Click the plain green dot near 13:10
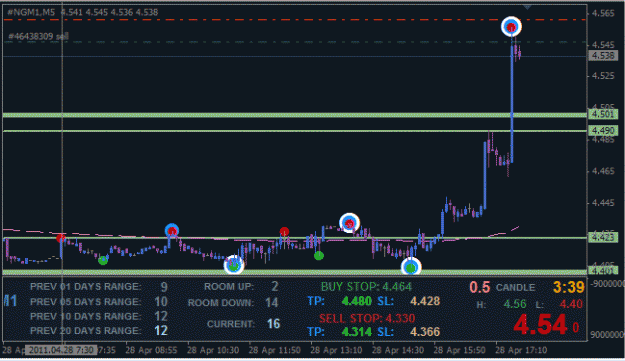The height and width of the screenshot is (361, 625). tap(318, 256)
